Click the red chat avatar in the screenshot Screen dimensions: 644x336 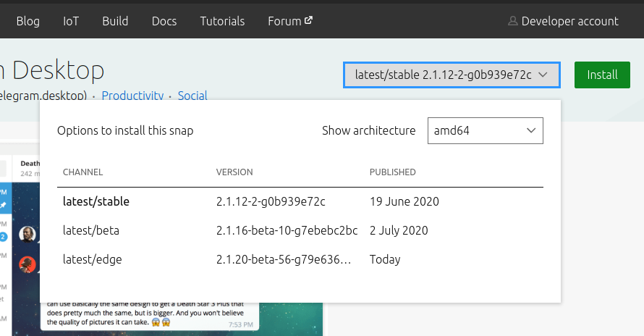click(27, 264)
